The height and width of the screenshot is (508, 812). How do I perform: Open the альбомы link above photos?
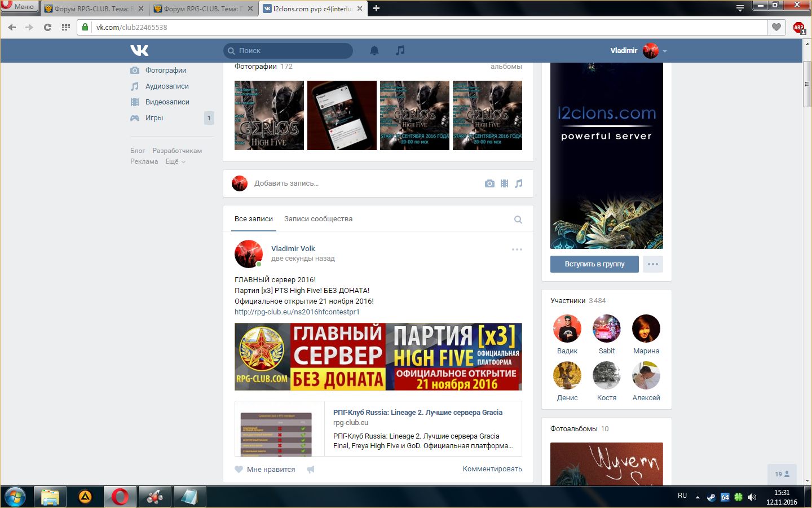click(x=506, y=67)
